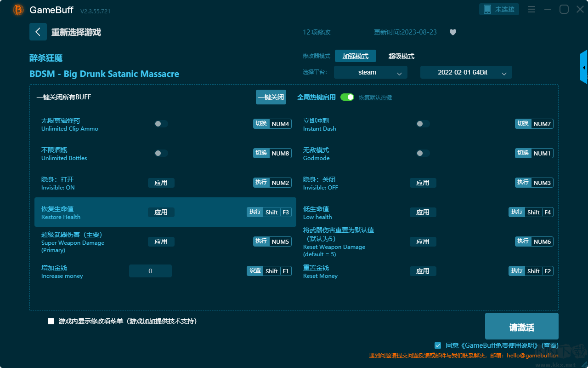The width and height of the screenshot is (588, 368).
Task: Apply Reset Money
Action: [423, 271]
